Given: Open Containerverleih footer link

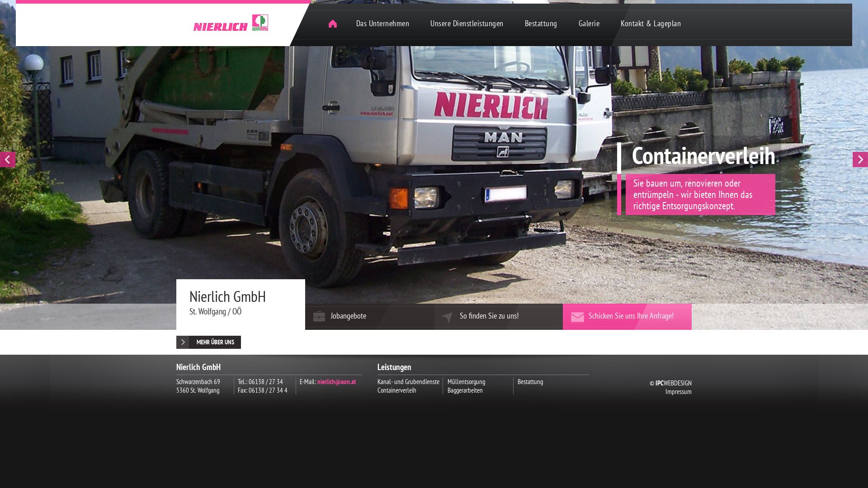Looking at the screenshot, I should coord(397,390).
